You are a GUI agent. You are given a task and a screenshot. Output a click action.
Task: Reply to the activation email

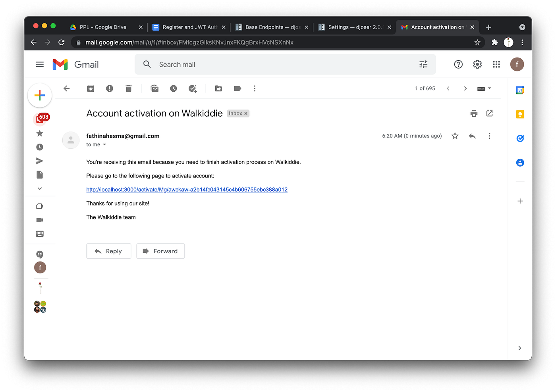tap(108, 251)
